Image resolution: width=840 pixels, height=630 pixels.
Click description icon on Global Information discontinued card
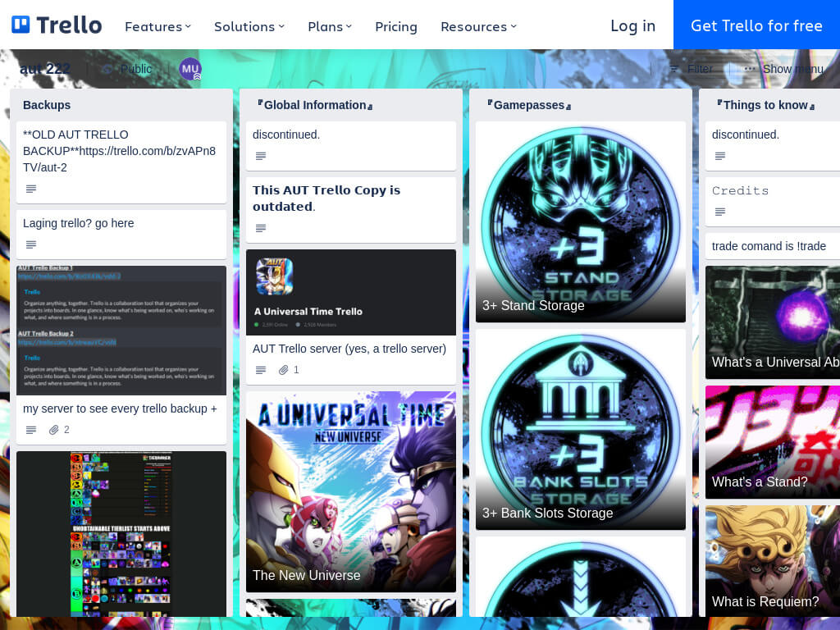click(261, 156)
